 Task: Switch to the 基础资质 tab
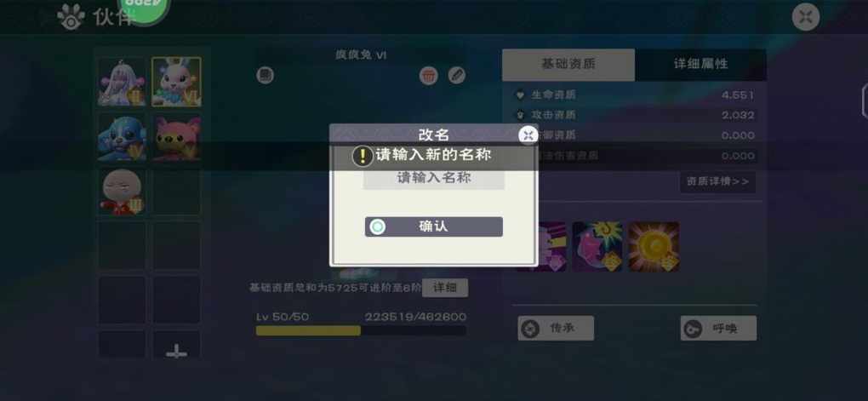[x=568, y=64]
